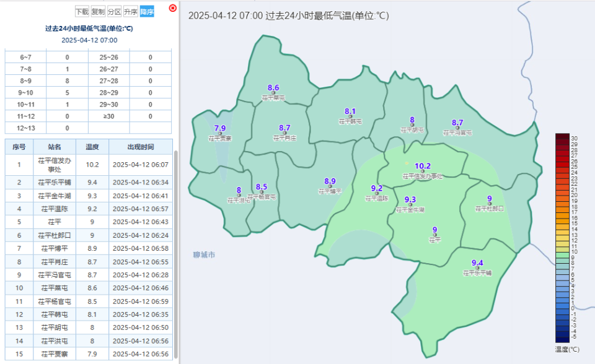The width and height of the screenshot is (595, 364).
Task: Select table row 茌平杨官屯
Action: 89,301
